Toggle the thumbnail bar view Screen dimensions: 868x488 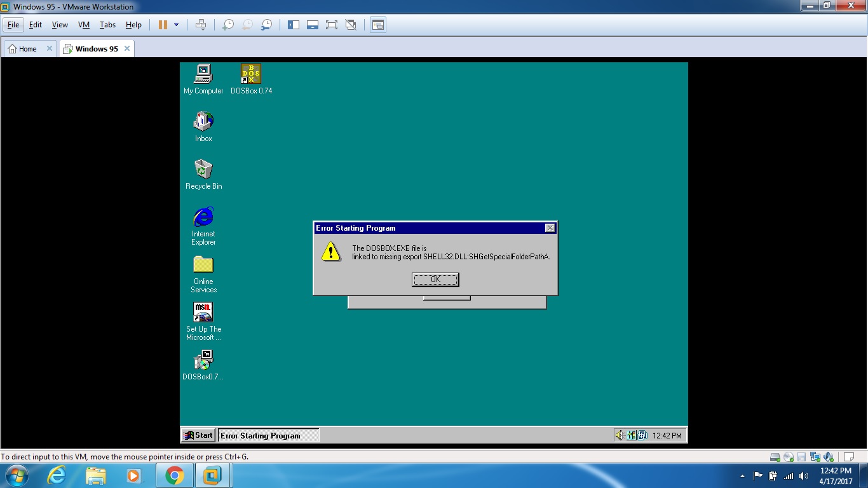tap(313, 25)
